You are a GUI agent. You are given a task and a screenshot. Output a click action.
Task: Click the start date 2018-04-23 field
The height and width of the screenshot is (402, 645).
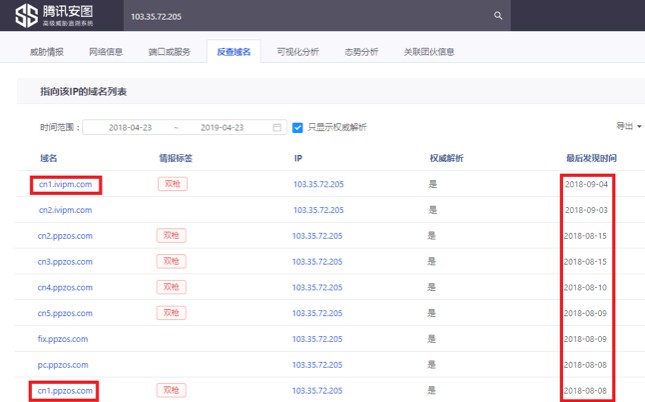(132, 127)
